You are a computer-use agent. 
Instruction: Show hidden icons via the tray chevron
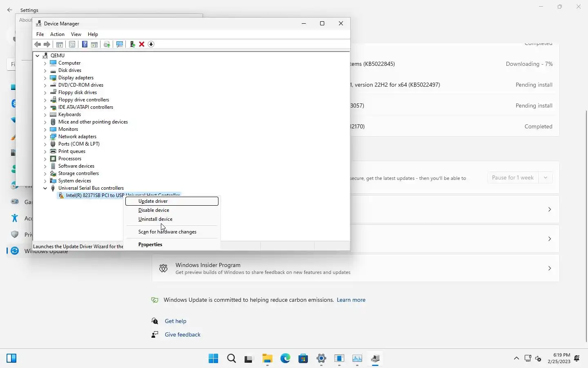coord(517,359)
